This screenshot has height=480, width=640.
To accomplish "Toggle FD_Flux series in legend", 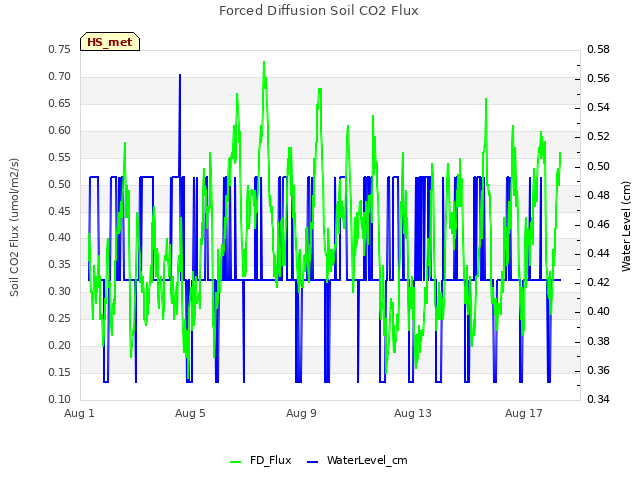I will 260,460.
